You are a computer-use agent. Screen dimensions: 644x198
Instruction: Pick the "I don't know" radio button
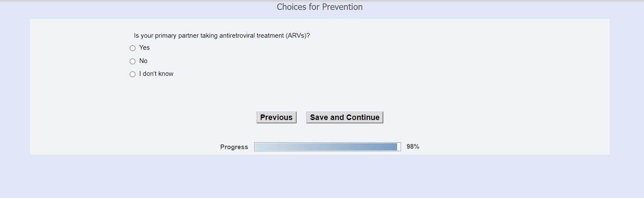coord(133,74)
